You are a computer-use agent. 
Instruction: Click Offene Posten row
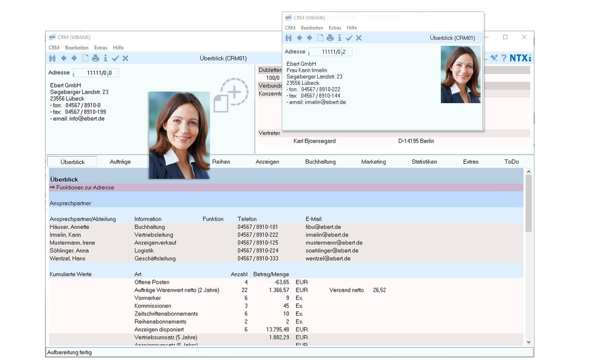coord(286,282)
